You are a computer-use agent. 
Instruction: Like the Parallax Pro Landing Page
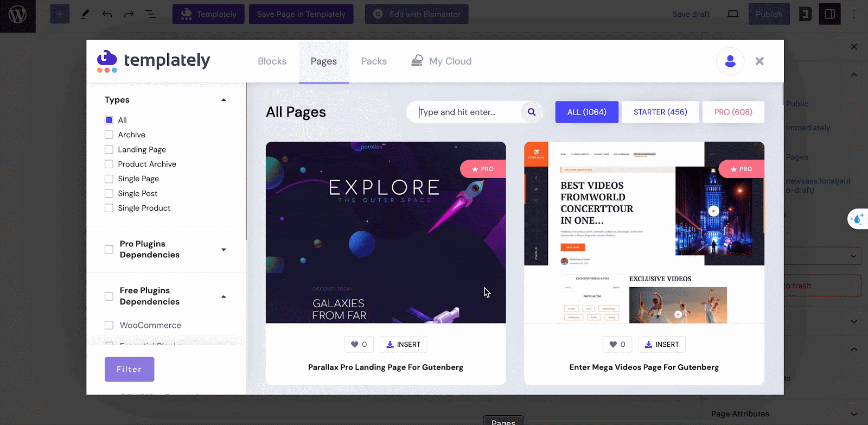click(x=359, y=344)
